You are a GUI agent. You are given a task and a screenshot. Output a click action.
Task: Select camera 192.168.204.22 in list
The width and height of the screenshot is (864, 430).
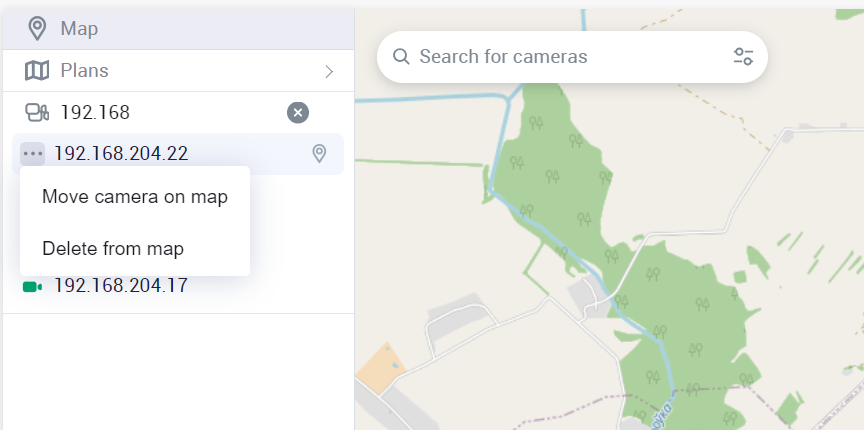(x=121, y=154)
